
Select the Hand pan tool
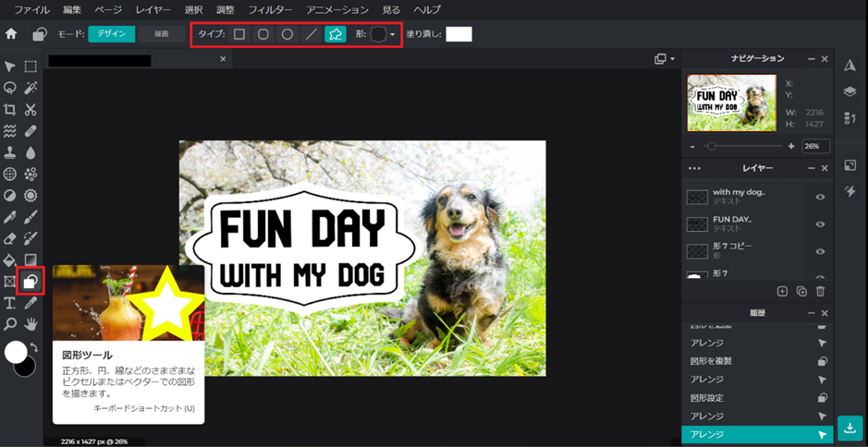click(31, 323)
